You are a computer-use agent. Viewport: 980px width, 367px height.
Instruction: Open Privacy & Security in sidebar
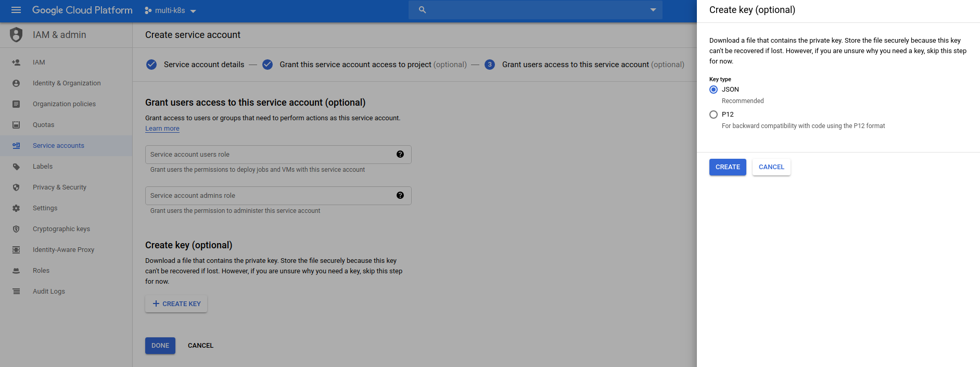66,187
